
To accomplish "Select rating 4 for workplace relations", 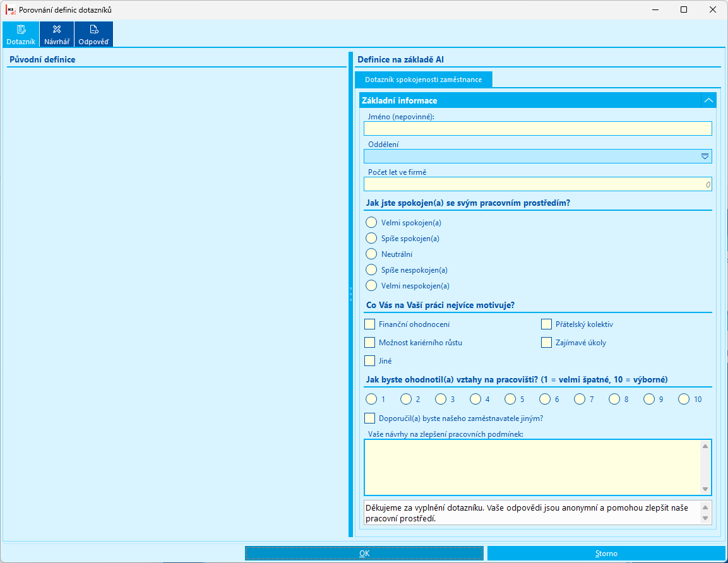I will pyautogui.click(x=475, y=399).
